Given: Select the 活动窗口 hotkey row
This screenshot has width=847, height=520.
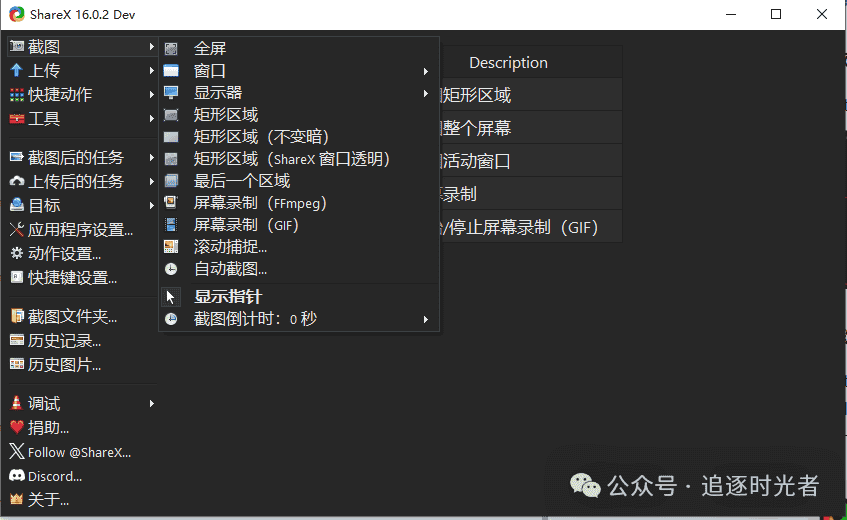Looking at the screenshot, I should pos(530,160).
